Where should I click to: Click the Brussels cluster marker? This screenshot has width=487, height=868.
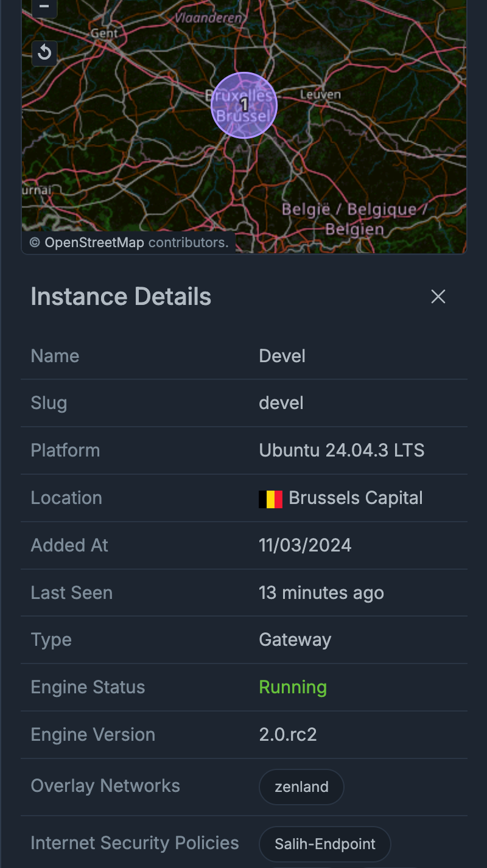pyautogui.click(x=244, y=105)
